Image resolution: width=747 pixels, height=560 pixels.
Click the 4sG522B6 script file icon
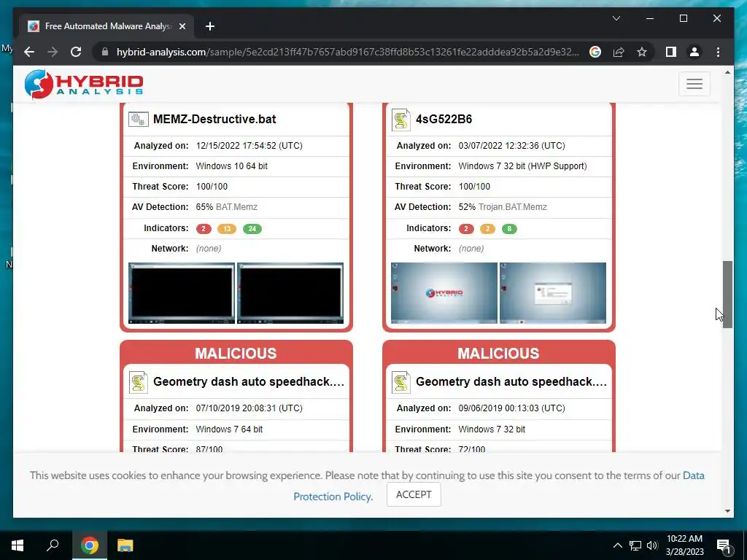click(400, 120)
